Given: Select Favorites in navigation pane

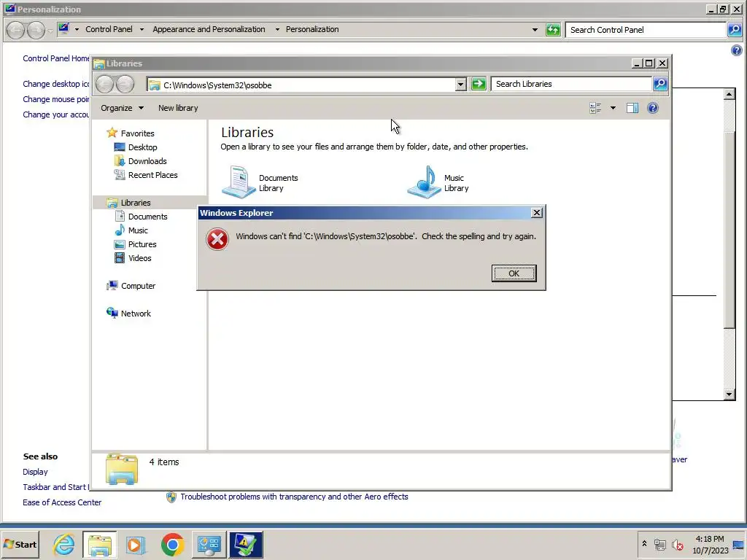Looking at the screenshot, I should click(x=131, y=133).
